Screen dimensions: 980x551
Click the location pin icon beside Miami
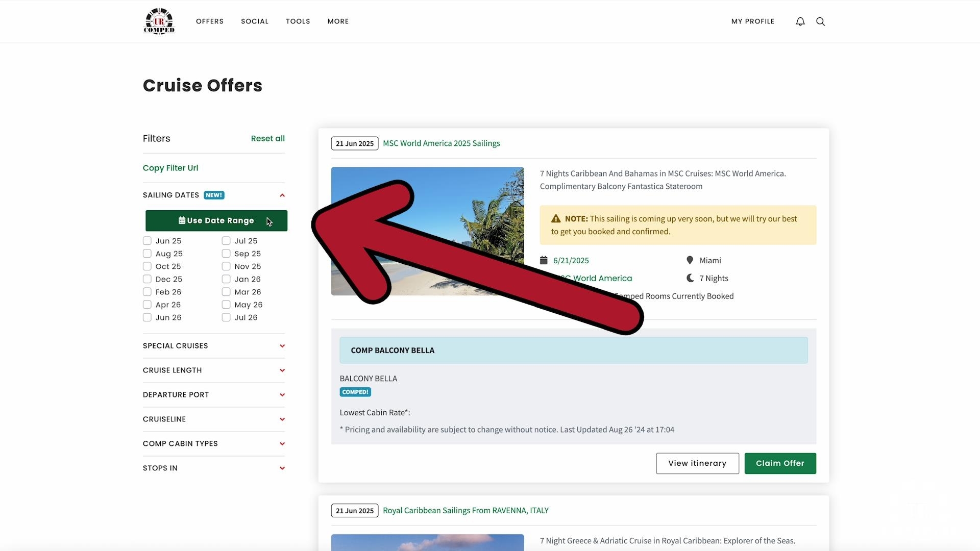[690, 260]
